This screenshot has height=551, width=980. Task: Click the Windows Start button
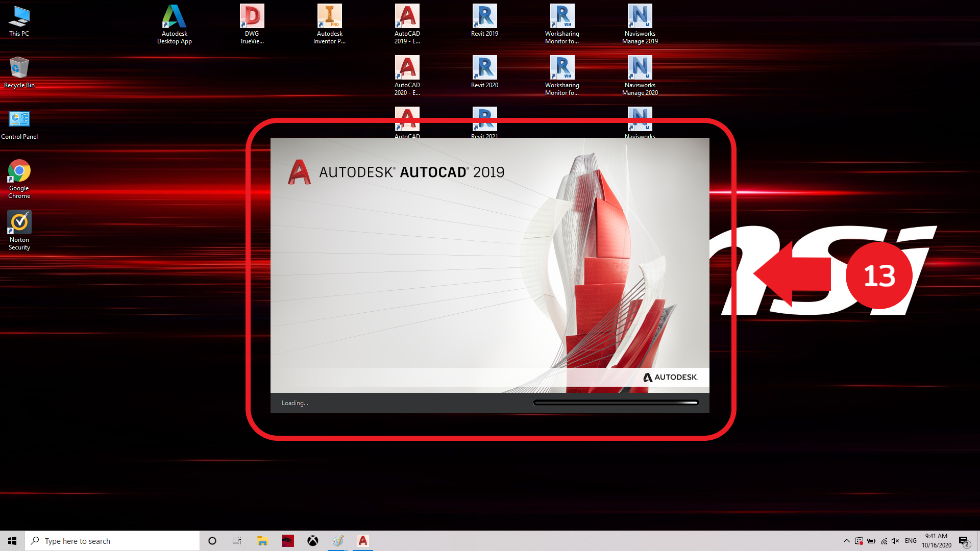coord(12,541)
